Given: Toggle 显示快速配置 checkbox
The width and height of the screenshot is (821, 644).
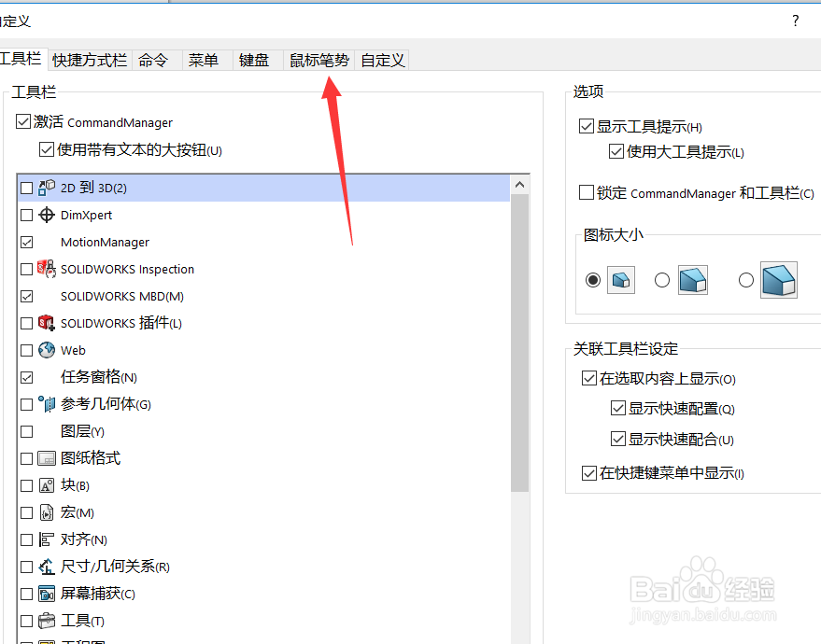Looking at the screenshot, I should tap(617, 408).
